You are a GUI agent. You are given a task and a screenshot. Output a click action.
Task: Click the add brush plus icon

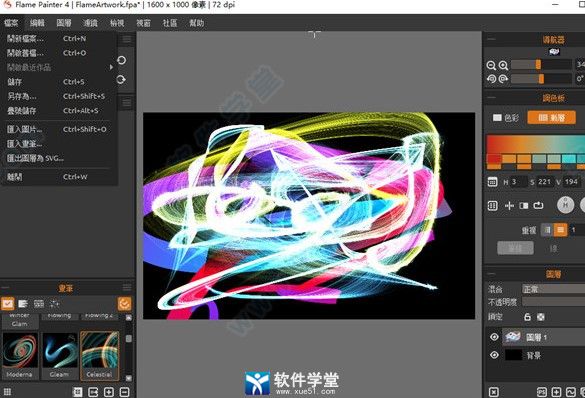109,392
